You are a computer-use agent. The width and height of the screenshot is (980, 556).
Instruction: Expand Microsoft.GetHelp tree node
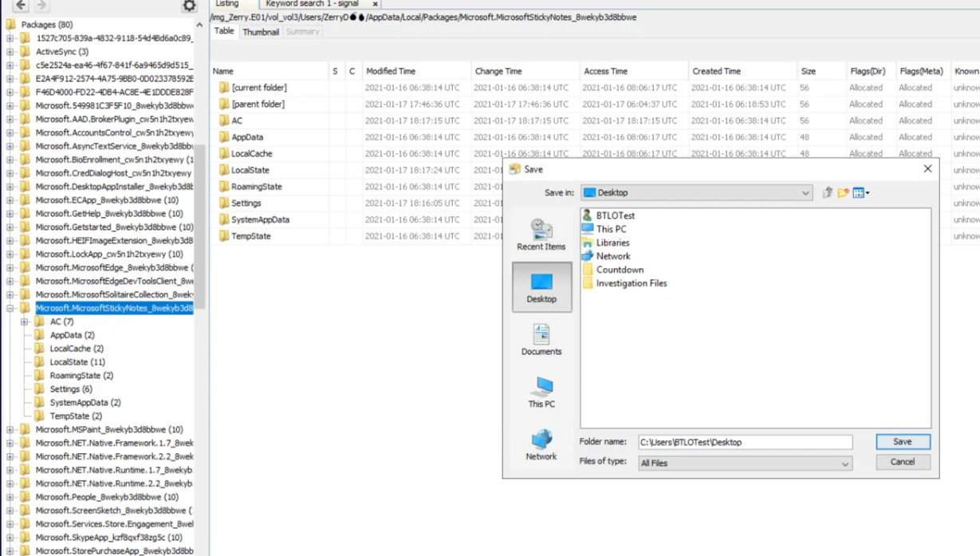tap(10, 214)
